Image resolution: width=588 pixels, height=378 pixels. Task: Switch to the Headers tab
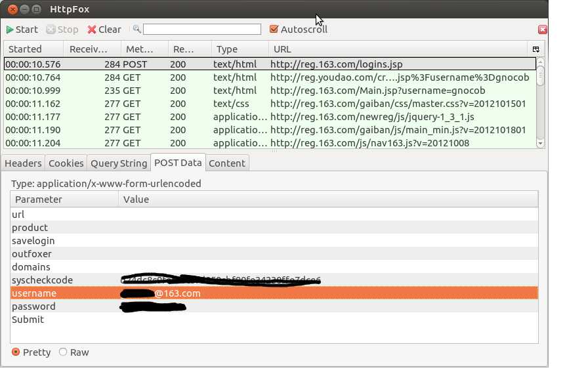(23, 163)
